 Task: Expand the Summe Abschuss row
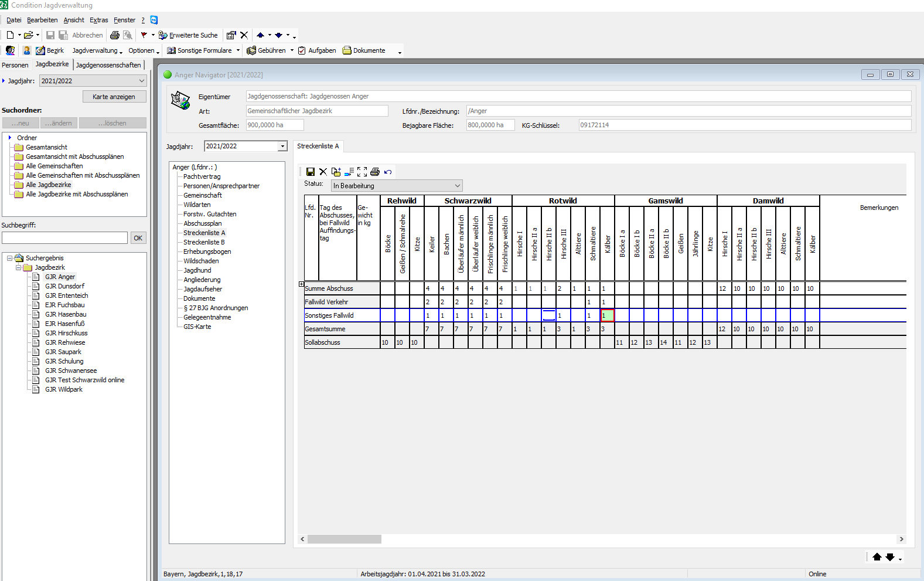pyautogui.click(x=301, y=284)
